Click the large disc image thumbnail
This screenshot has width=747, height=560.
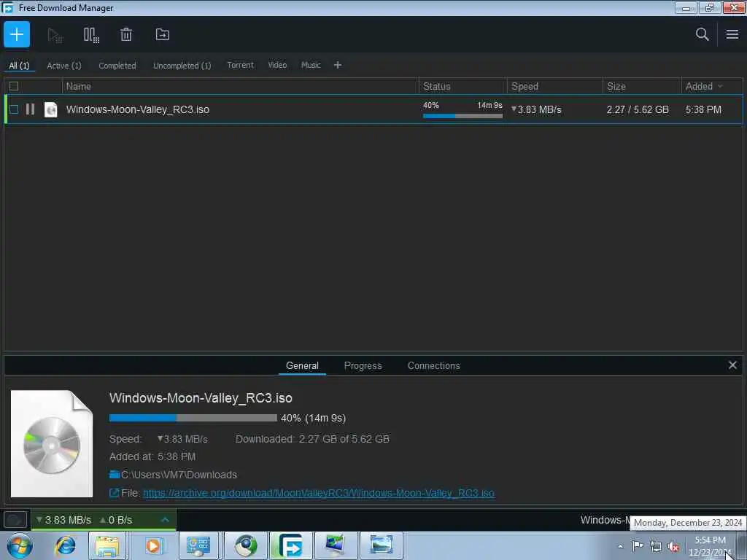point(52,444)
